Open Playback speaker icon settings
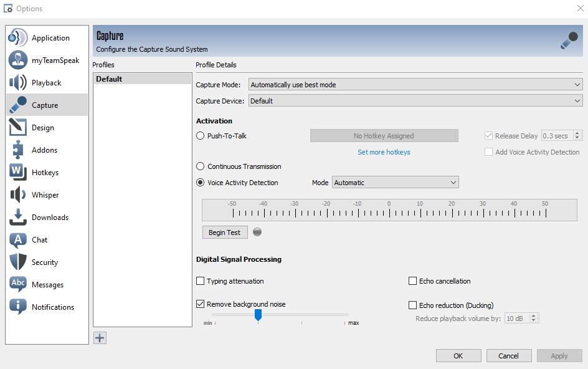 17,82
